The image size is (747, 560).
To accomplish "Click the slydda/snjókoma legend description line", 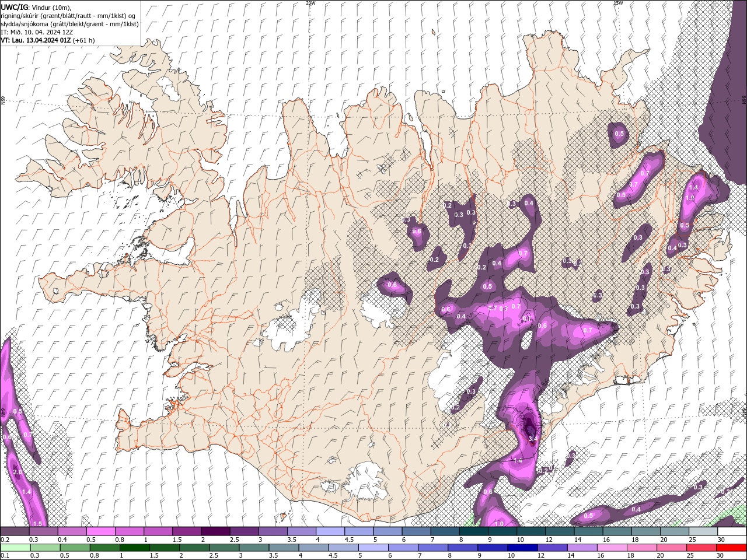I will coord(69,24).
